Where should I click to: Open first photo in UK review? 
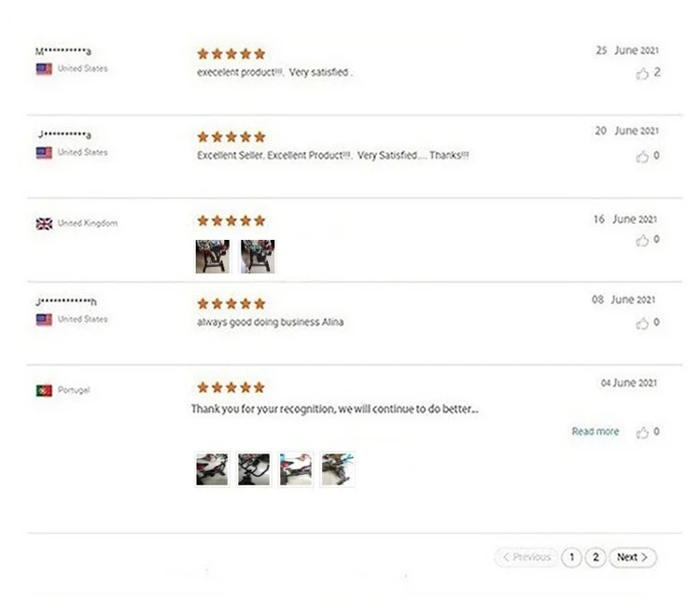tap(213, 257)
